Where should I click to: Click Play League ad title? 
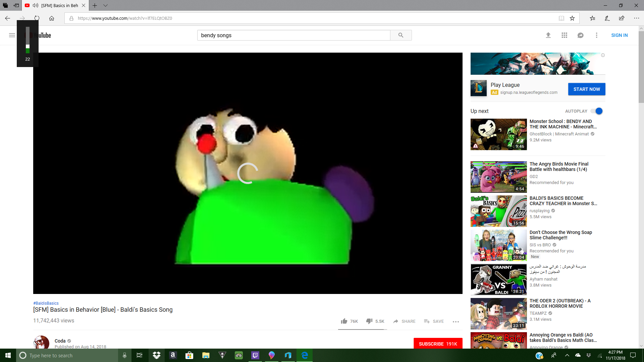[505, 85]
